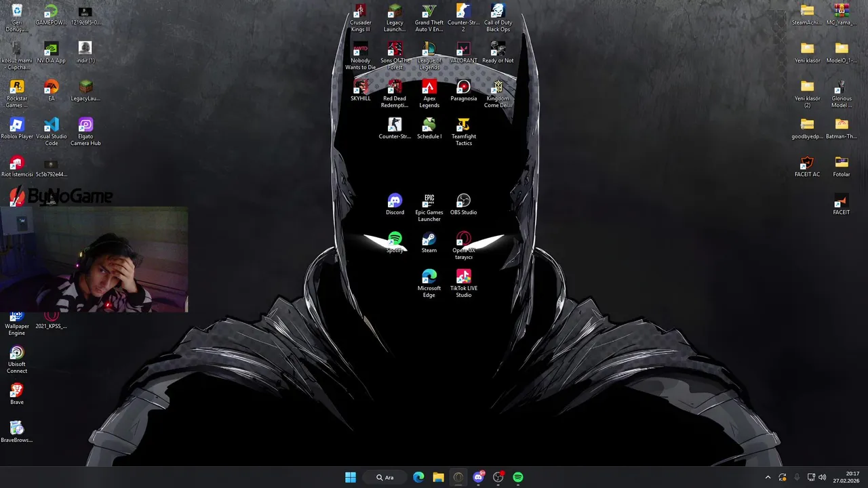Open the GAMEPOWER desktop shortcut

tap(51, 14)
